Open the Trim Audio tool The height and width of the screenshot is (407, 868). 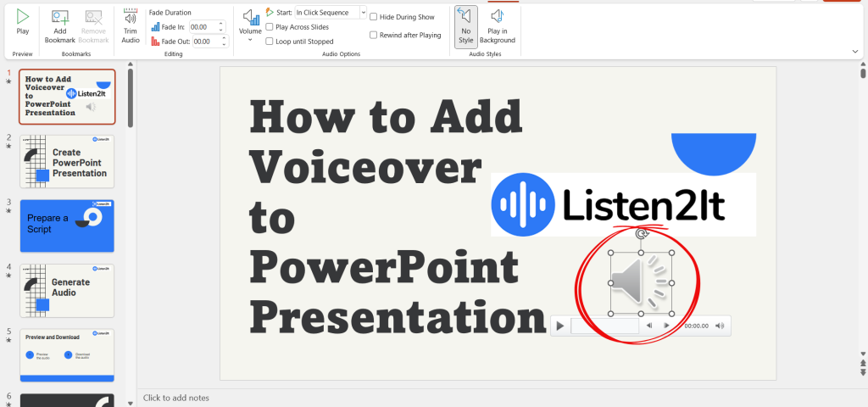point(131,26)
